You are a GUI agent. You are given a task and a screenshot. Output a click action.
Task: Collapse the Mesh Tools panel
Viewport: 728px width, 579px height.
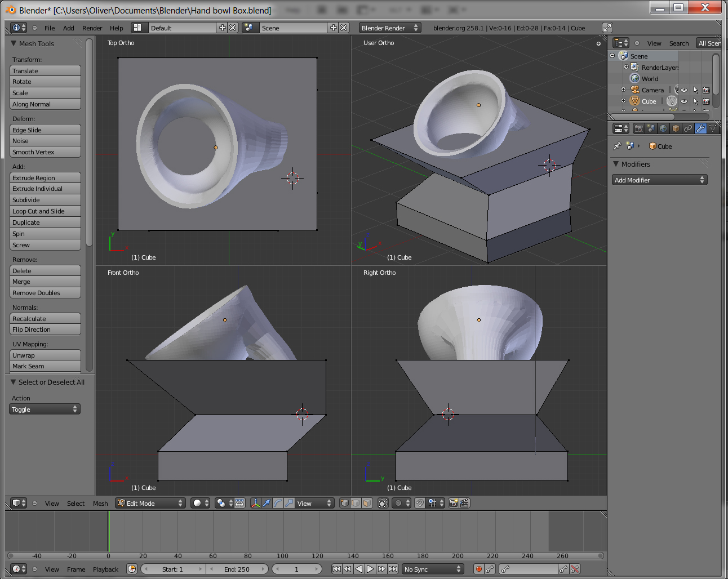tap(14, 43)
